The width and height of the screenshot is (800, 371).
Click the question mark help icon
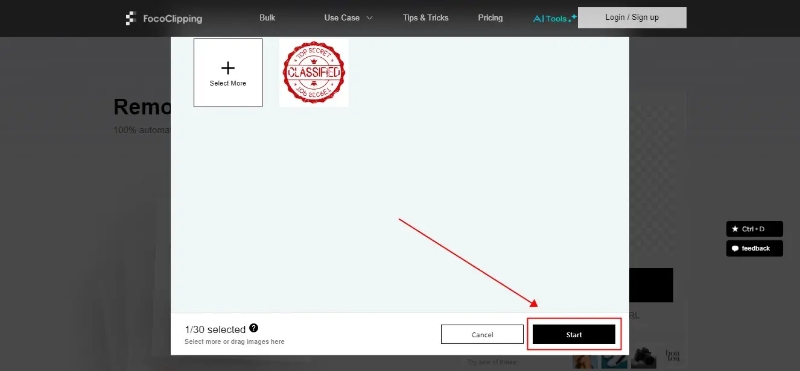[254, 328]
